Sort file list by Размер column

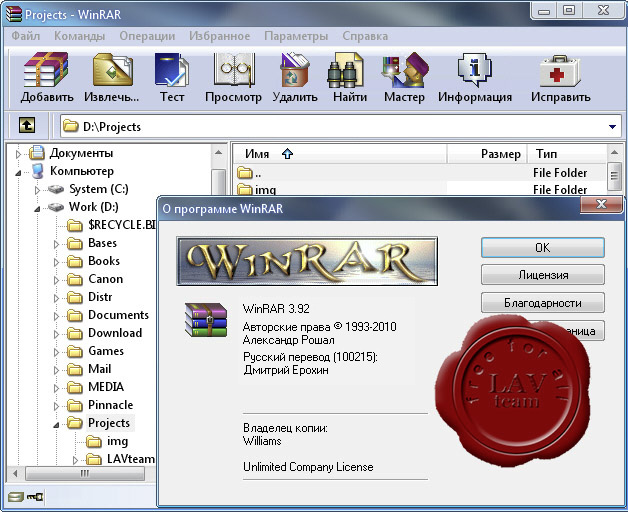pos(487,154)
